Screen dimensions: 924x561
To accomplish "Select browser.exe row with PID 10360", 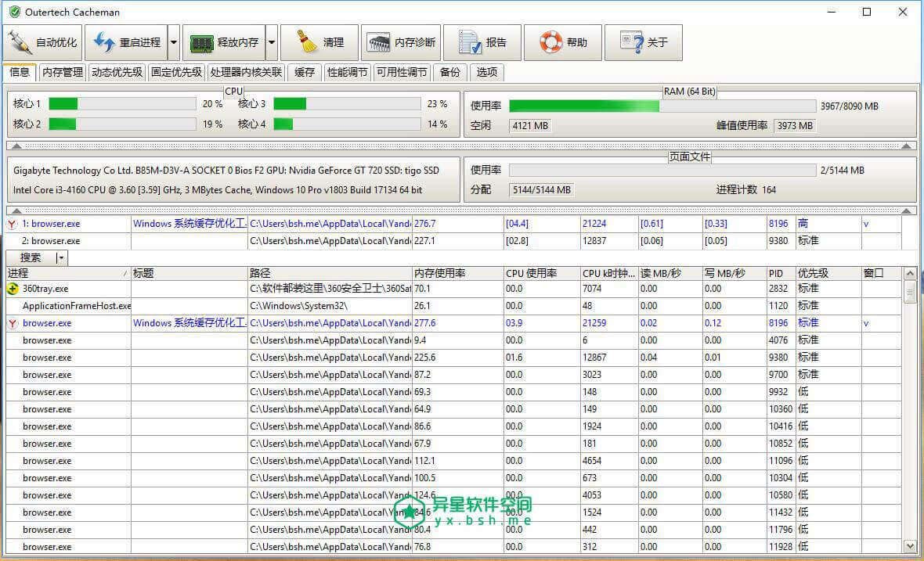I will point(453,409).
